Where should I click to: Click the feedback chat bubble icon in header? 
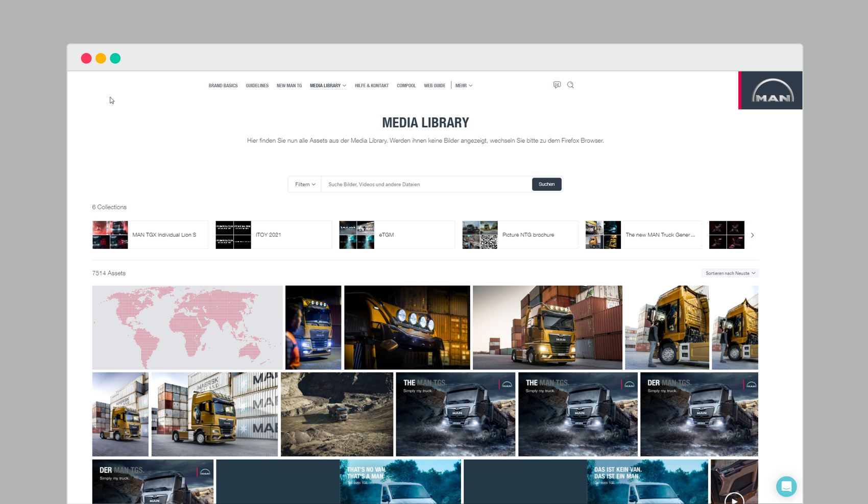pyautogui.click(x=557, y=85)
